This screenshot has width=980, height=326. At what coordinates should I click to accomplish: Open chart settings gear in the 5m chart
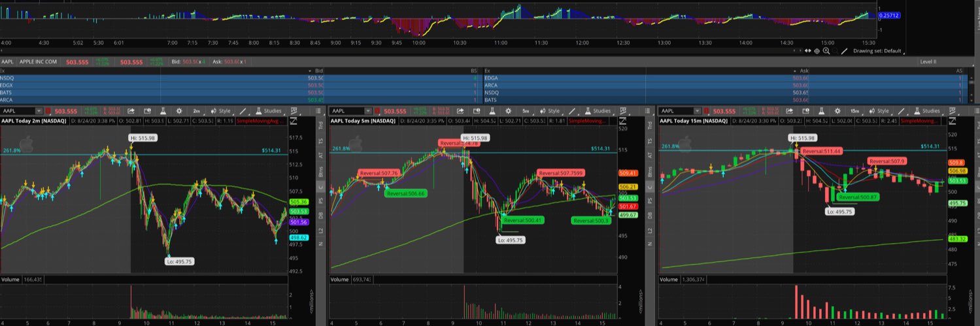point(508,111)
